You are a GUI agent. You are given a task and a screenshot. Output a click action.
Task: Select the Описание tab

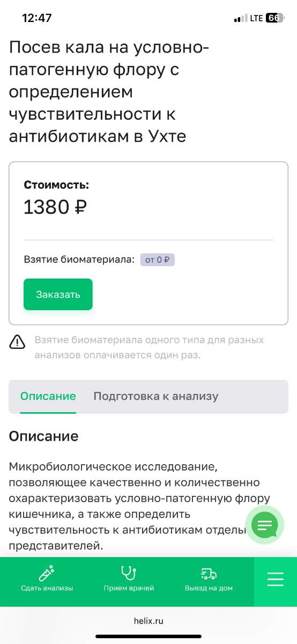click(48, 397)
